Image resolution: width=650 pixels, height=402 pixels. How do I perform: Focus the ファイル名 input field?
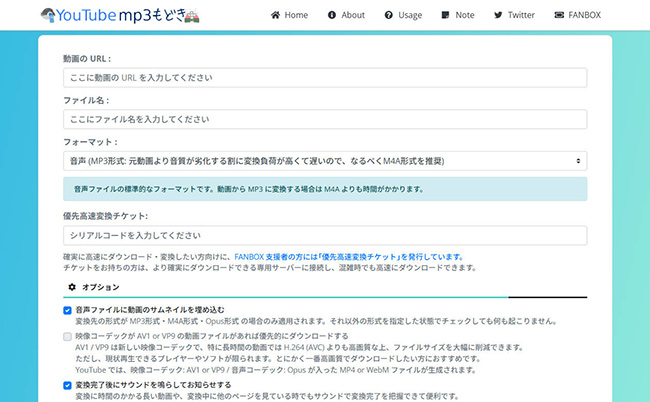tap(325, 119)
